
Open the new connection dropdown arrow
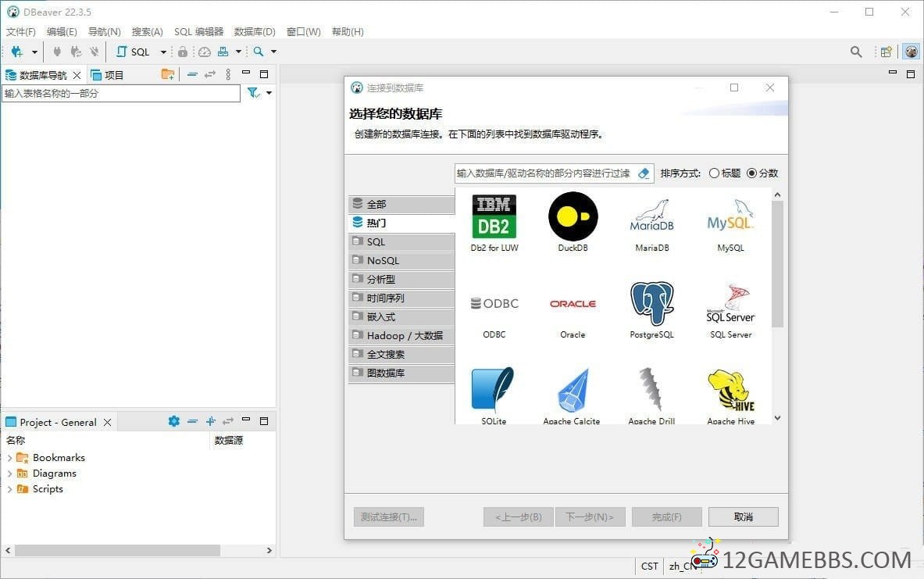35,52
